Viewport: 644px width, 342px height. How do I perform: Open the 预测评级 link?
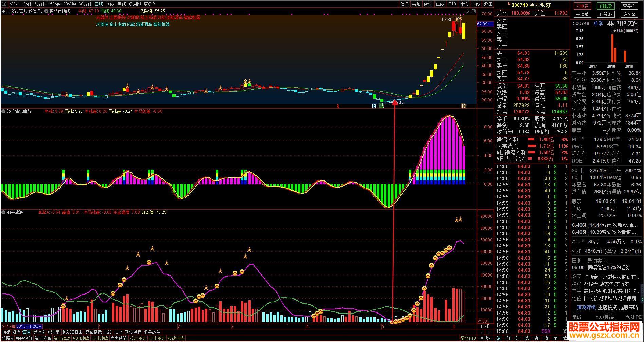coord(586,307)
